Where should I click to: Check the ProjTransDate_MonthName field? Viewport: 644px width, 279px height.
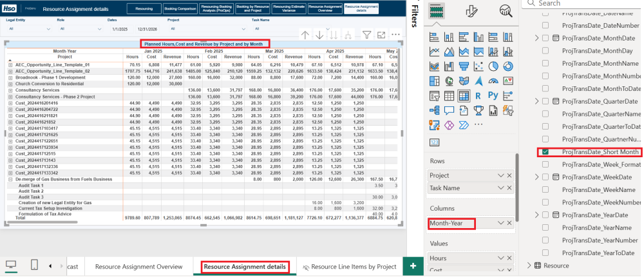(x=545, y=64)
